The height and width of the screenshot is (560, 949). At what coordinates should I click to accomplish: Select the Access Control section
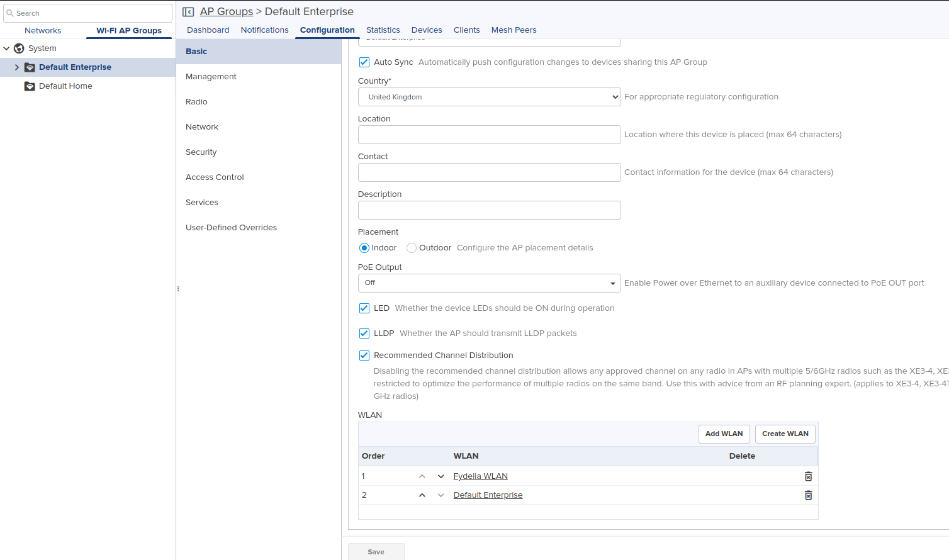coord(259,177)
